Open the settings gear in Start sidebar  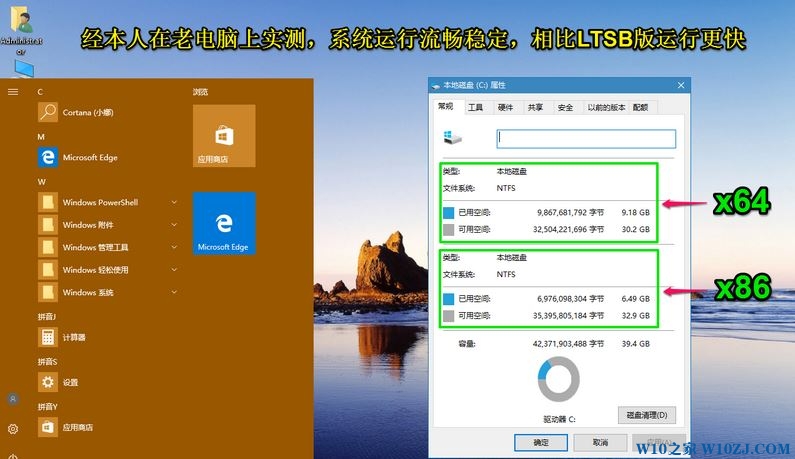(x=13, y=429)
